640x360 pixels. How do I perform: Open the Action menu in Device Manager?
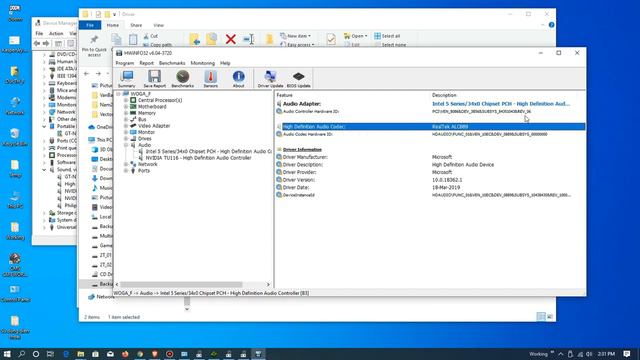click(x=56, y=33)
